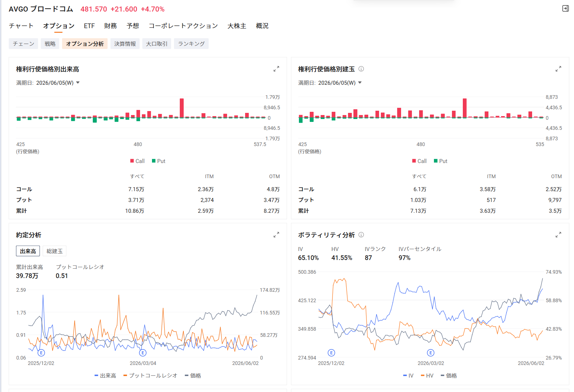Screen dimensions: 574x392
Task: Select the 決算情報 sub-tab
Action: click(125, 44)
